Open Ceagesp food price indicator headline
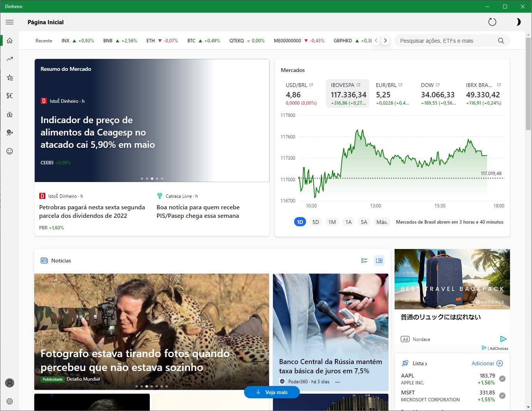The height and width of the screenshot is (411, 532). (x=98, y=132)
